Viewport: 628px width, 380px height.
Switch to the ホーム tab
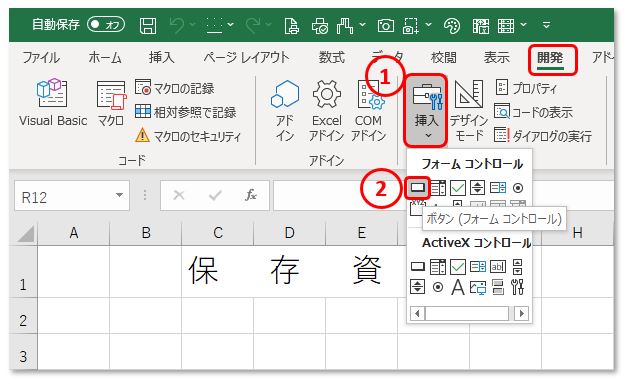coord(105,58)
